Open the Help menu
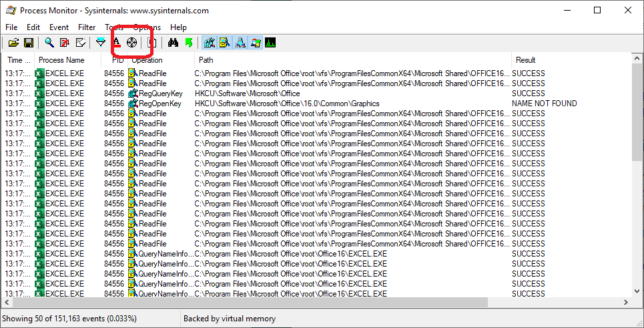Screen dimensions: 644x328 click(x=178, y=27)
